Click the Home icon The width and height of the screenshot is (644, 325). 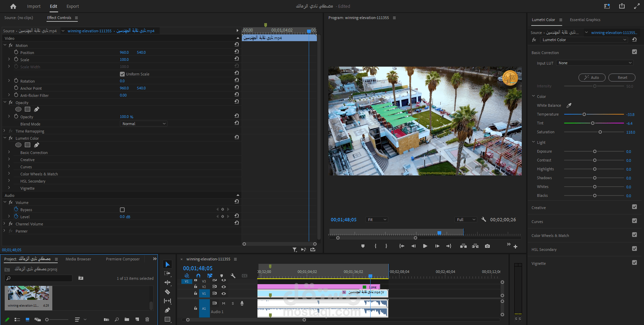[13, 6]
